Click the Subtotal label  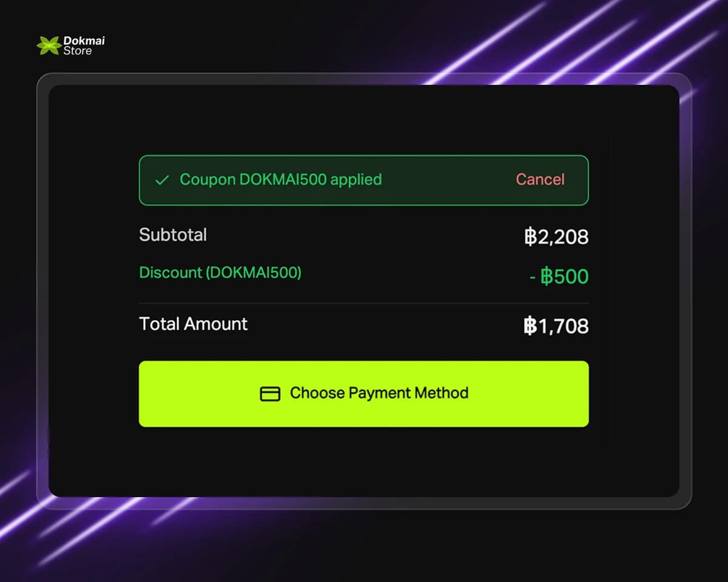(173, 235)
